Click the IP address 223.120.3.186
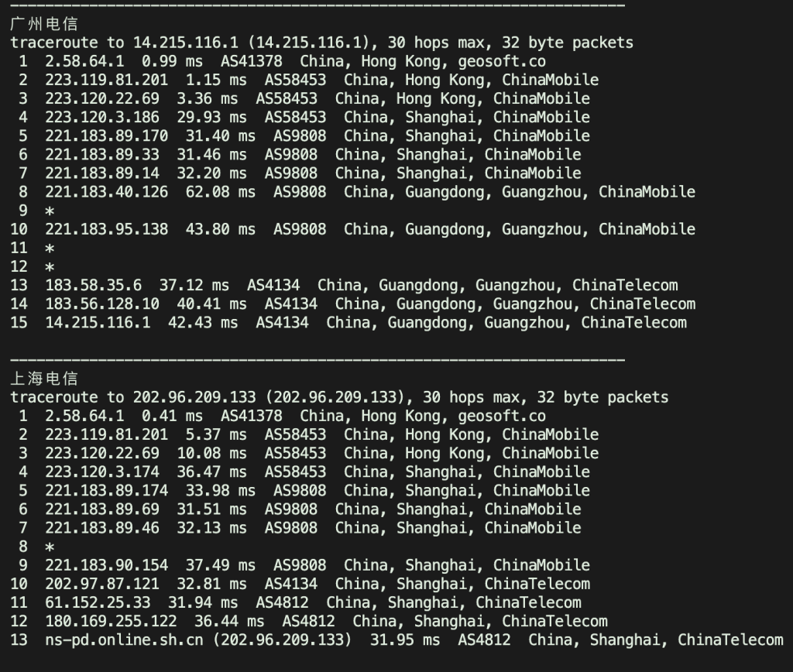 pyautogui.click(x=102, y=118)
